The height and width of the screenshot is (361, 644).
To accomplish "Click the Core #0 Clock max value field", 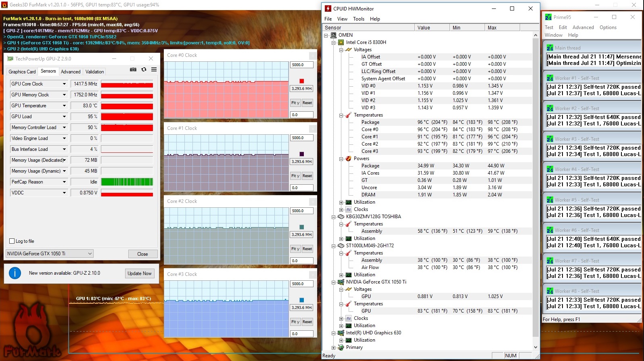I will coord(302,65).
